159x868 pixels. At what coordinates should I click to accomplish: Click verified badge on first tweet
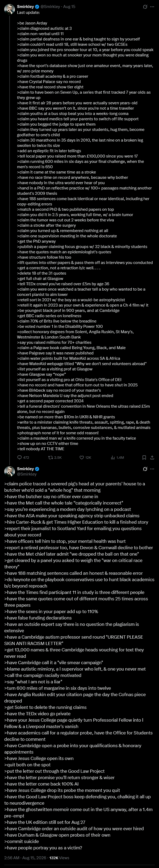tap(37, 6)
